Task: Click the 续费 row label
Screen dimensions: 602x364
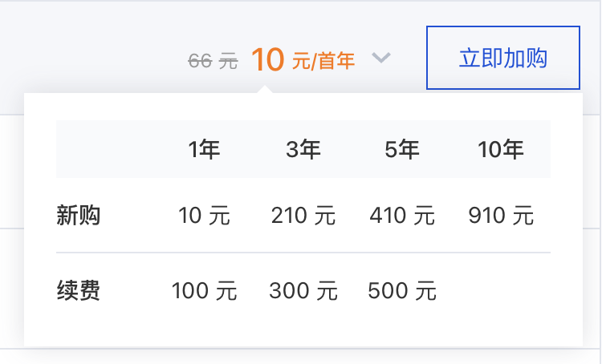Action: point(79,290)
